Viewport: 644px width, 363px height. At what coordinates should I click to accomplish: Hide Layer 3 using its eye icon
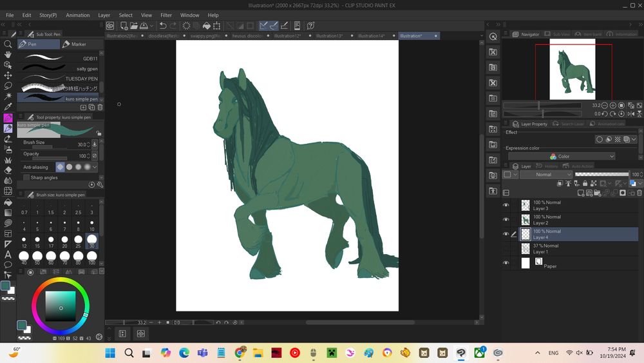(506, 205)
